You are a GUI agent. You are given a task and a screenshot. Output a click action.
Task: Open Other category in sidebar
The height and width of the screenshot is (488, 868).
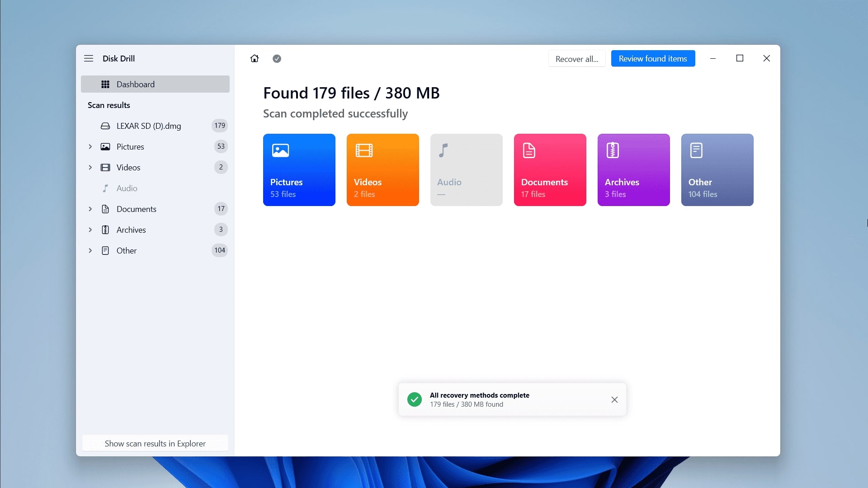tap(155, 251)
